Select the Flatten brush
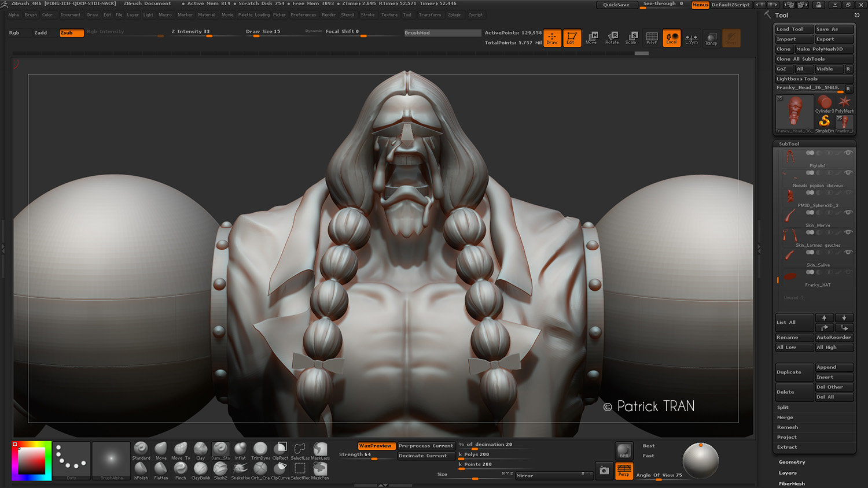This screenshot has height=488, width=868. (161, 471)
